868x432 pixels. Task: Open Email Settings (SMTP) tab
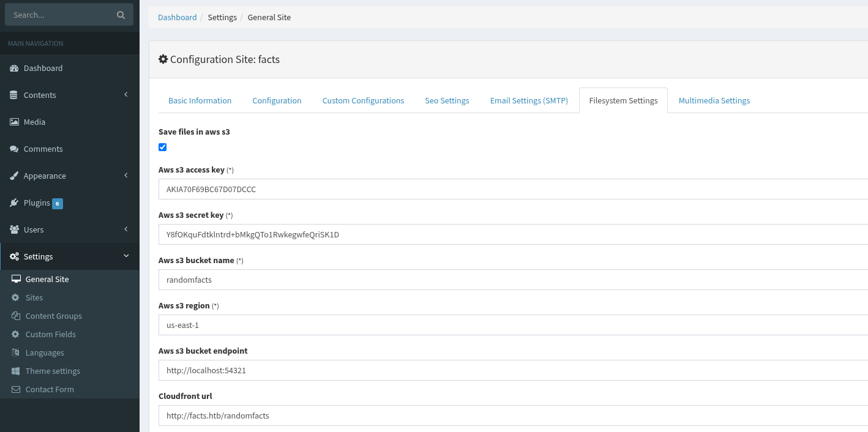(x=529, y=100)
